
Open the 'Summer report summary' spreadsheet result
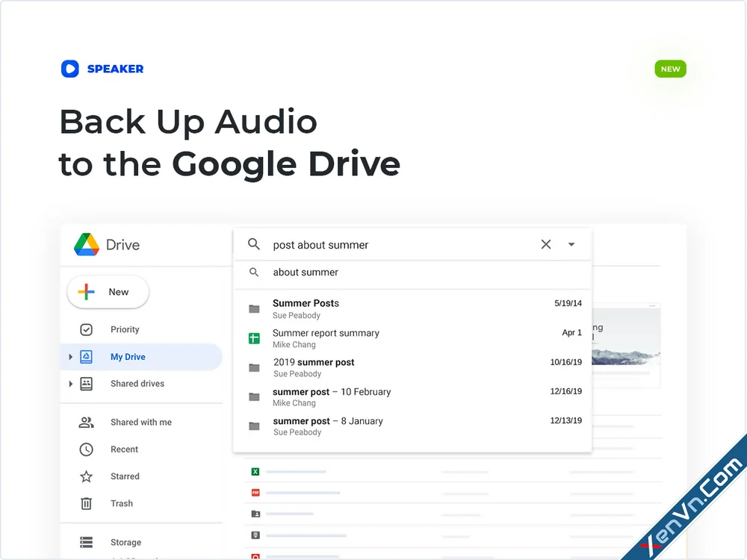coord(412,338)
